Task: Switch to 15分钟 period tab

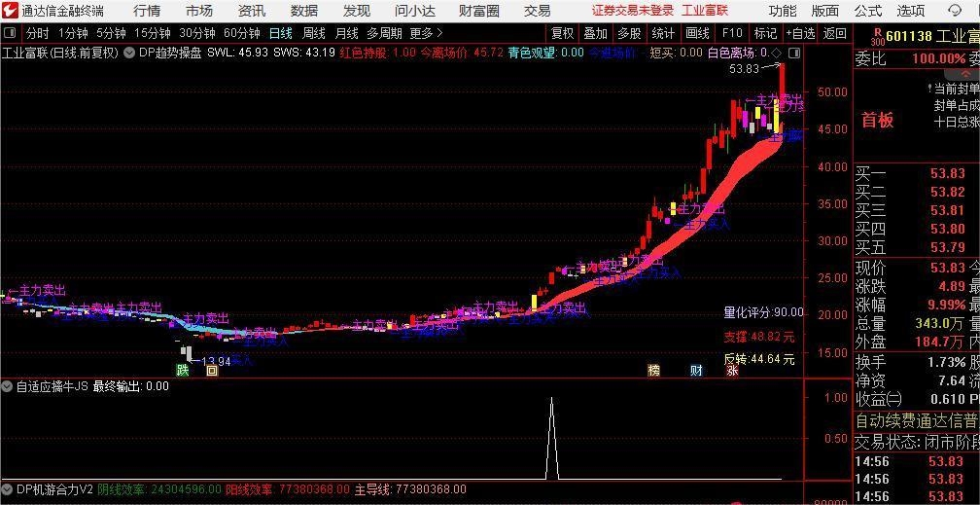Action: 153,33
